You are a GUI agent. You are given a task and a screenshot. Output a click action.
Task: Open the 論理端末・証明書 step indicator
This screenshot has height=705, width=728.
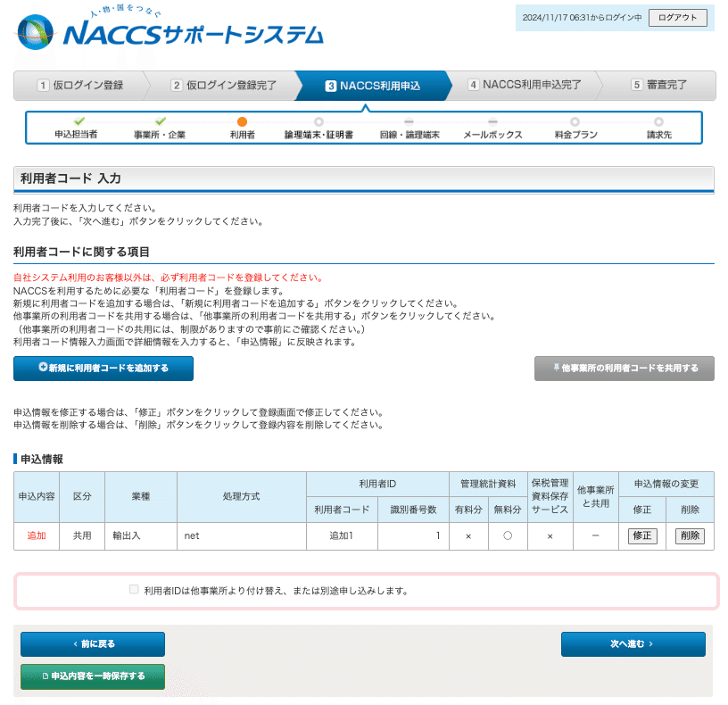[319, 125]
